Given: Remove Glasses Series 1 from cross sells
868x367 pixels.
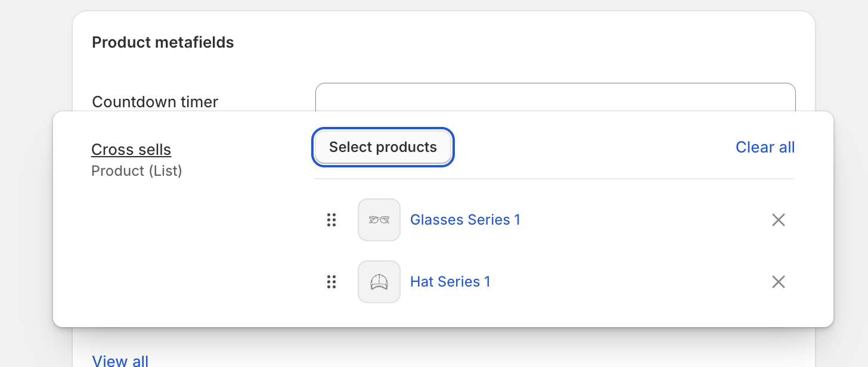Looking at the screenshot, I should 778,220.
